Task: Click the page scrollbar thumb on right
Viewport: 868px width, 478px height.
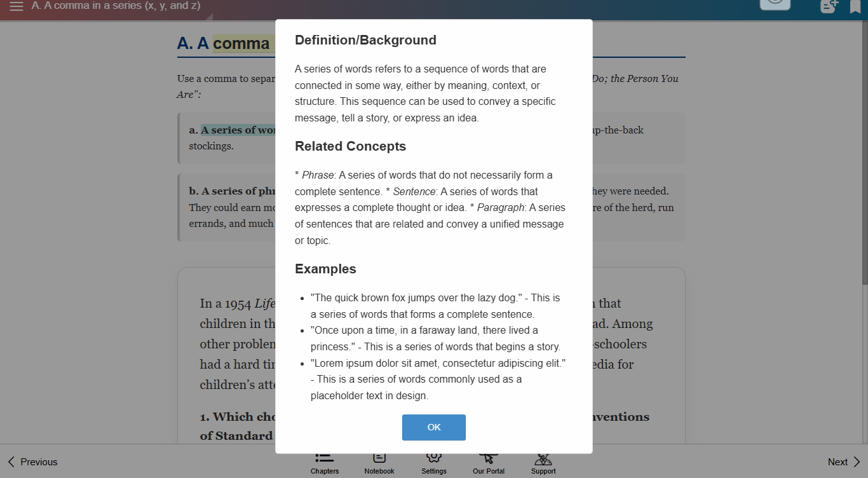Action: coord(864,153)
